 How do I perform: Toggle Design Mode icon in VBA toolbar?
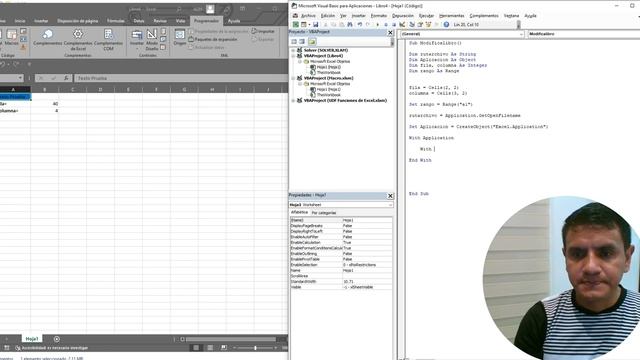pos(402,24)
